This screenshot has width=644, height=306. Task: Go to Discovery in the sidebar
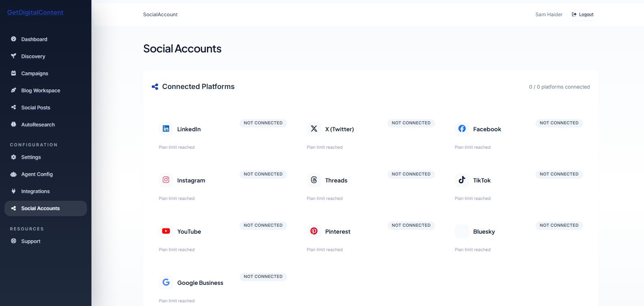point(46,56)
